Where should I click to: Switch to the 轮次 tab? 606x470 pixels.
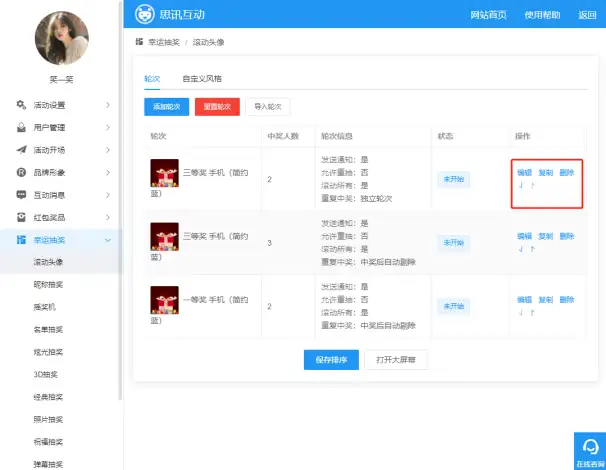(152, 79)
